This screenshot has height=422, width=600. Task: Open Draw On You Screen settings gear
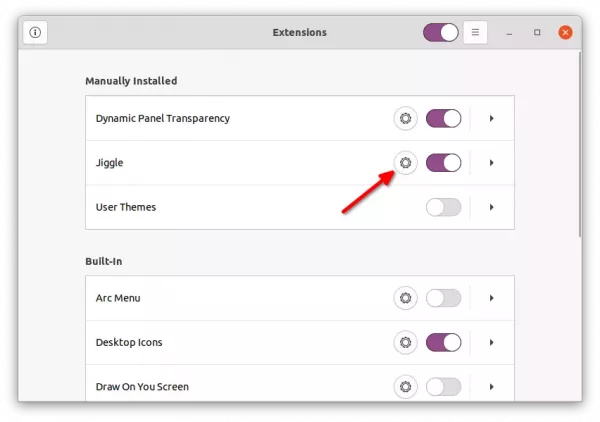tap(405, 387)
